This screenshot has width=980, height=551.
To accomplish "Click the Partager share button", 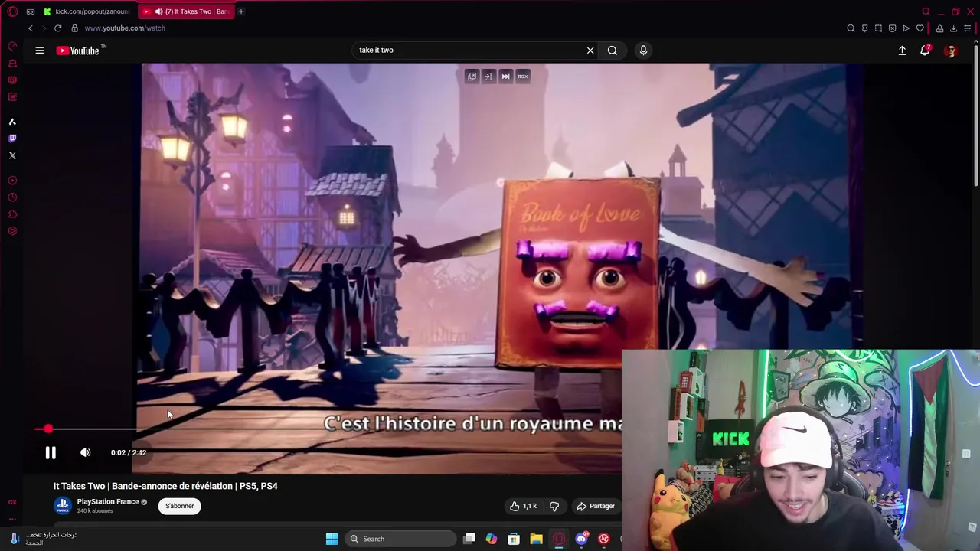I will (x=596, y=506).
